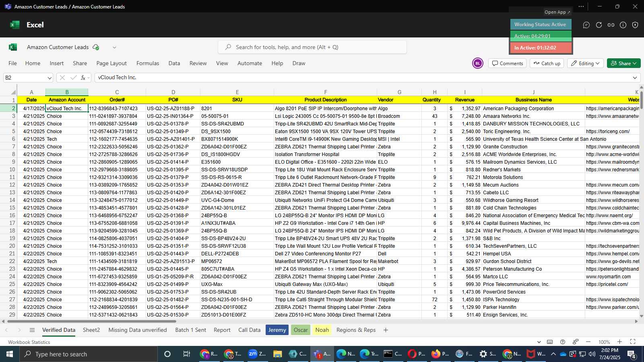Select column B header
644x362 pixels.
coord(67,92)
